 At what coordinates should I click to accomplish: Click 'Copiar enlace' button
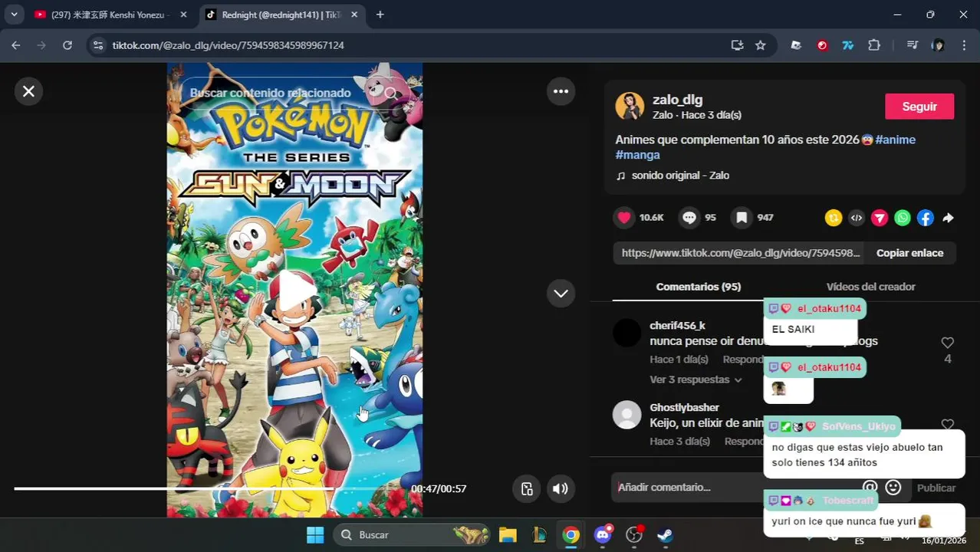pyautogui.click(x=909, y=253)
